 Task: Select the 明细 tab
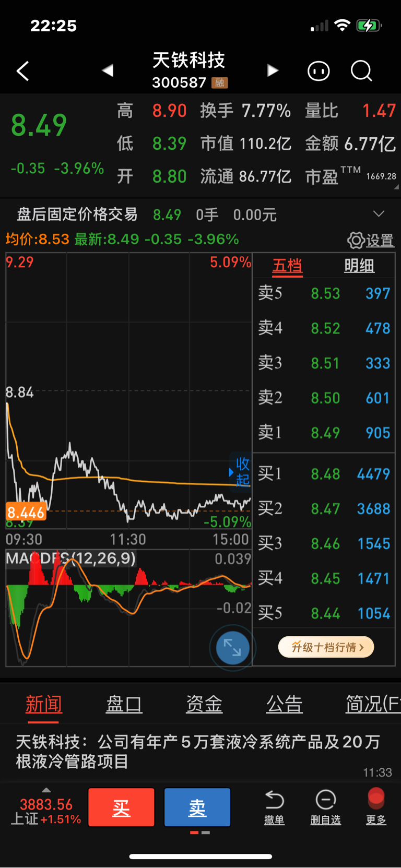pyautogui.click(x=359, y=266)
